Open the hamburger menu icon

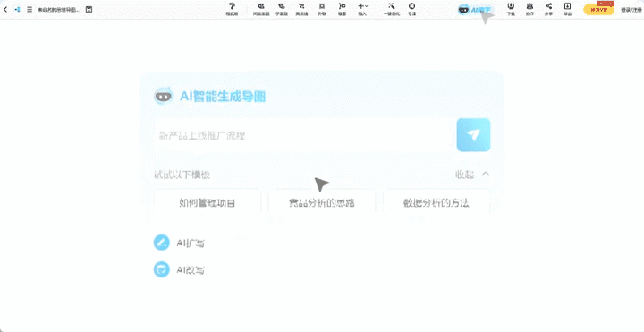(30, 10)
